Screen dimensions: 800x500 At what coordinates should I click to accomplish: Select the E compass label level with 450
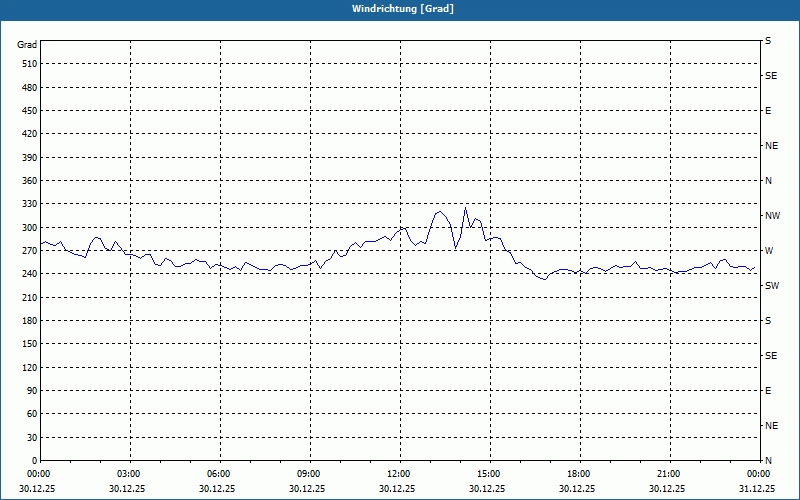(x=768, y=111)
